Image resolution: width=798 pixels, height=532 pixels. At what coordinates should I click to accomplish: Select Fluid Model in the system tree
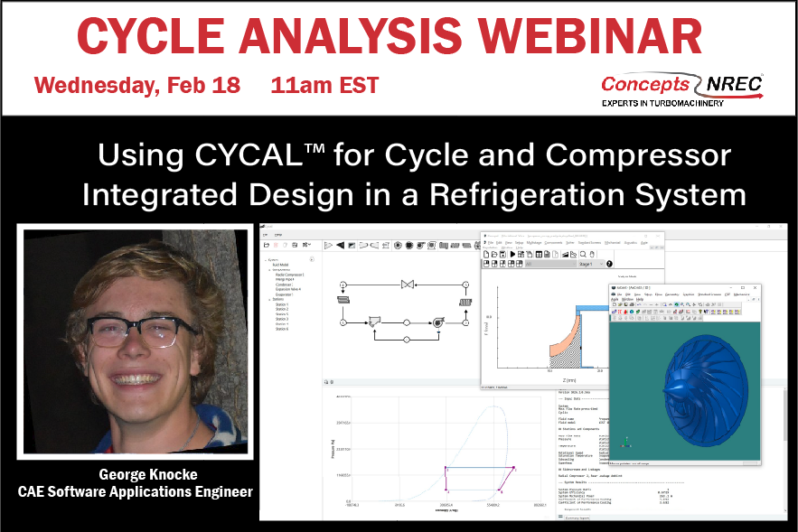pyautogui.click(x=280, y=265)
